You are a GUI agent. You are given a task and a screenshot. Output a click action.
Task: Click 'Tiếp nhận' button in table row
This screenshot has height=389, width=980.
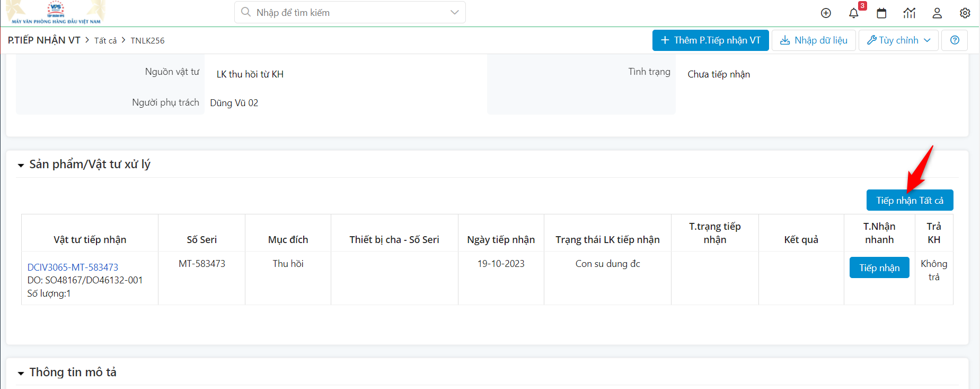coord(879,267)
